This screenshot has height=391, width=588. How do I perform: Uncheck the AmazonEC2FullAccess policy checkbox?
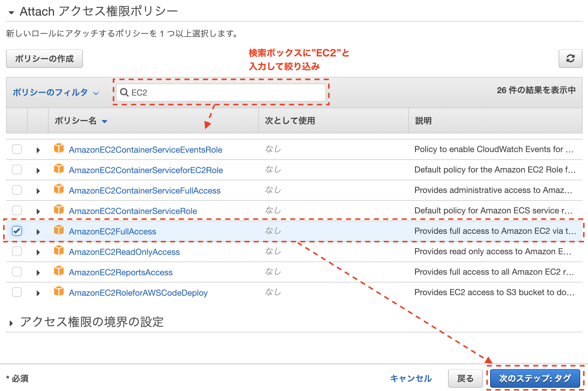click(17, 231)
